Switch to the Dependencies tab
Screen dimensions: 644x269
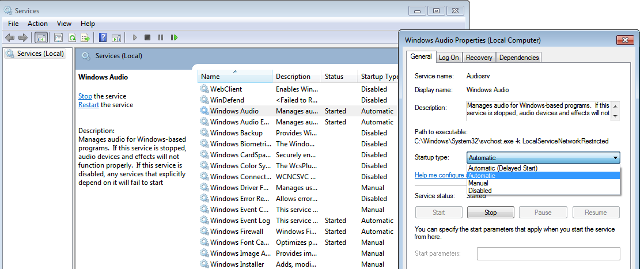[x=519, y=58]
